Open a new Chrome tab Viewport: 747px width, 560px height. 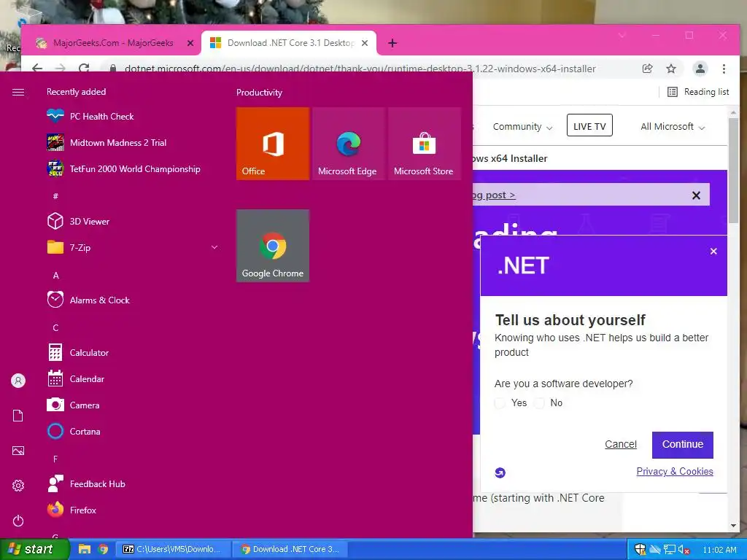[392, 43]
